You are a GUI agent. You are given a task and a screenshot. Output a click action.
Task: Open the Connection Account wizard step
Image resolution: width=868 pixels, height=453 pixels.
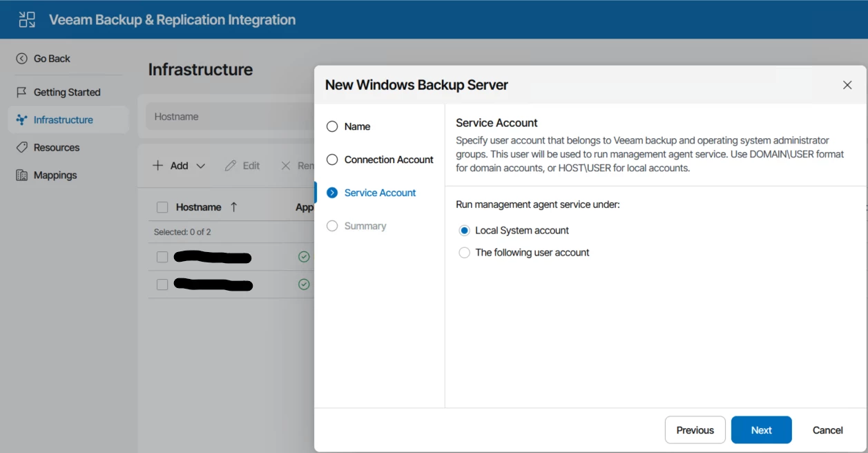click(x=332, y=160)
